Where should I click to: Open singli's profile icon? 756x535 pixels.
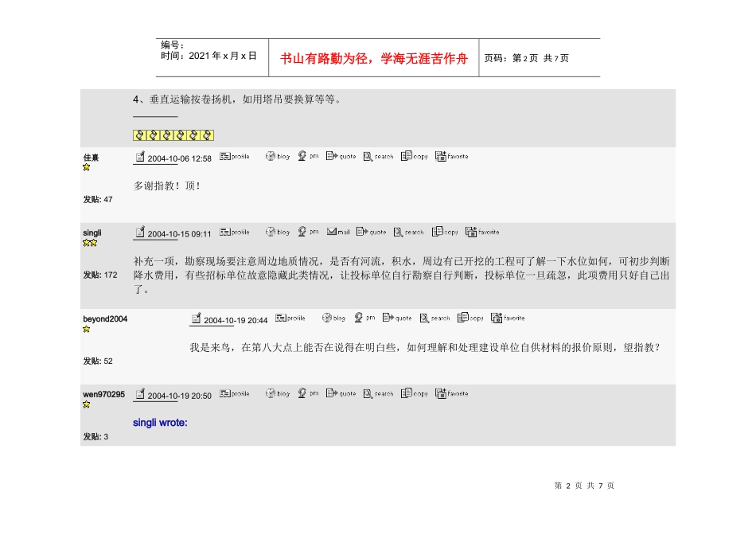point(234,232)
